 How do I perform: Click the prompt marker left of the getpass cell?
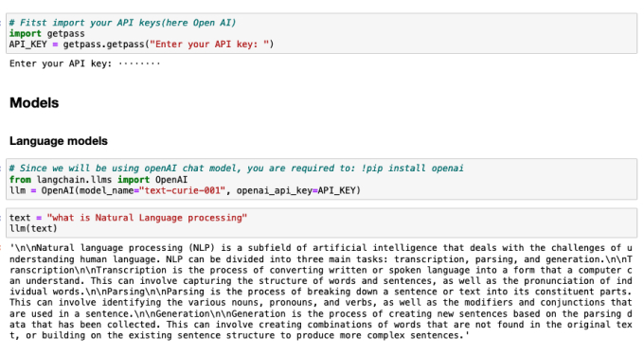(1, 23)
